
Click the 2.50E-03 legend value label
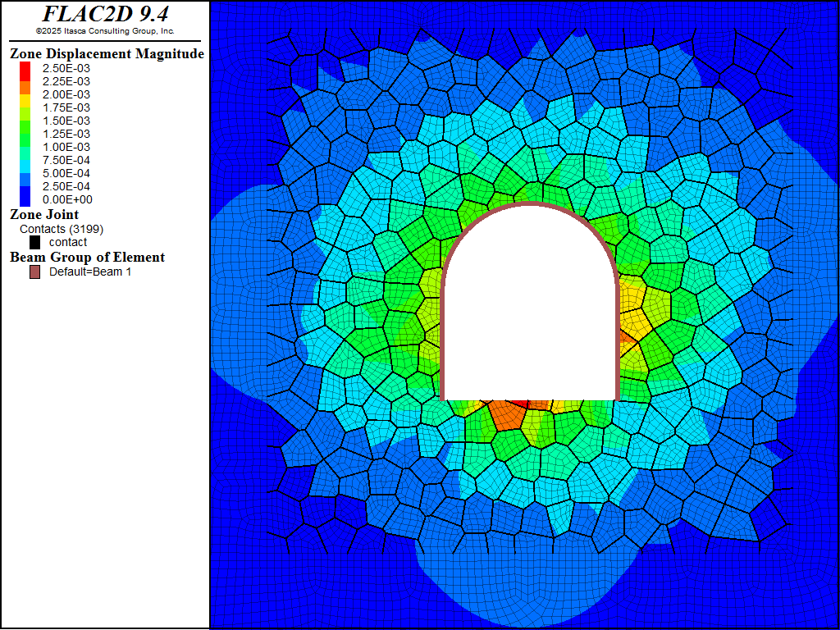[66, 68]
